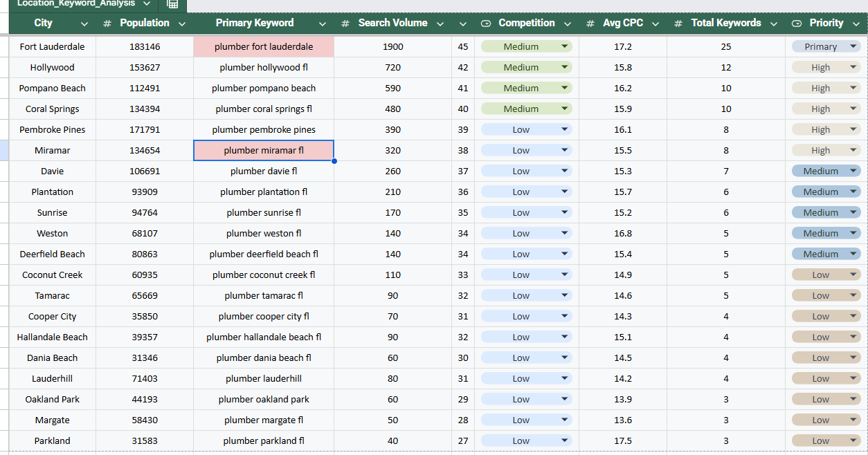Open the Medium competition chip for Fort Lauderdale
The height and width of the screenshot is (455, 868).
coord(527,46)
